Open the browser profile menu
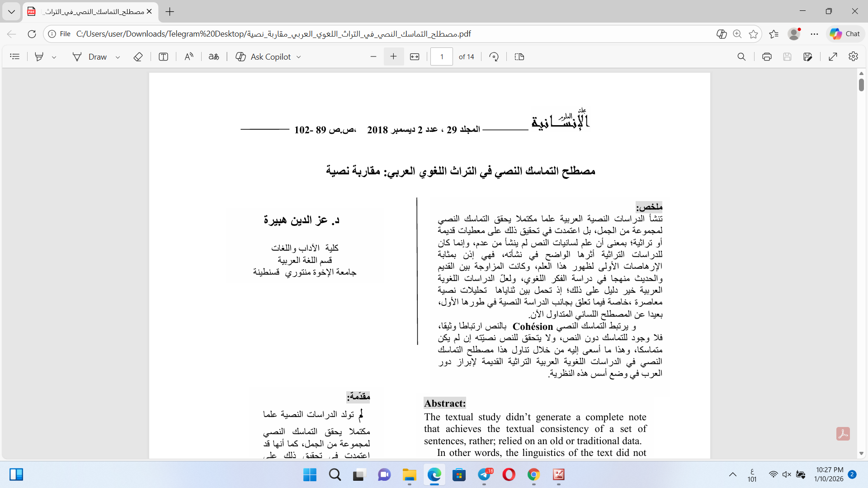Image resolution: width=868 pixels, height=488 pixels. (794, 34)
